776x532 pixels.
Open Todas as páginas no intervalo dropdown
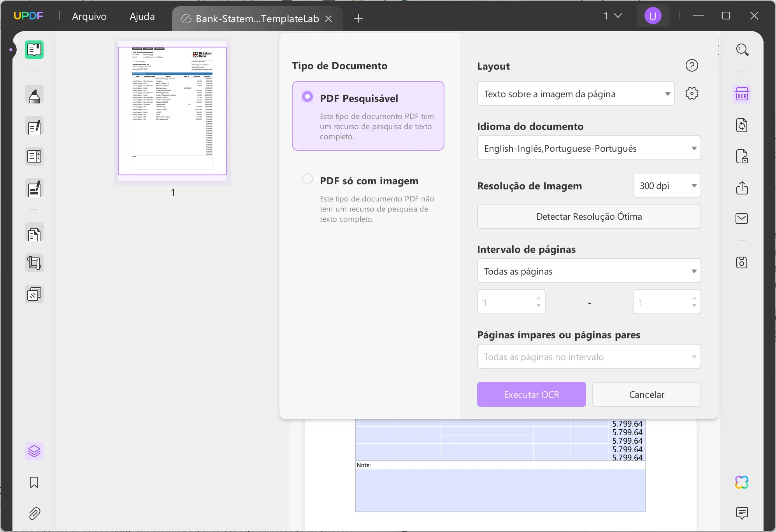[x=589, y=356]
